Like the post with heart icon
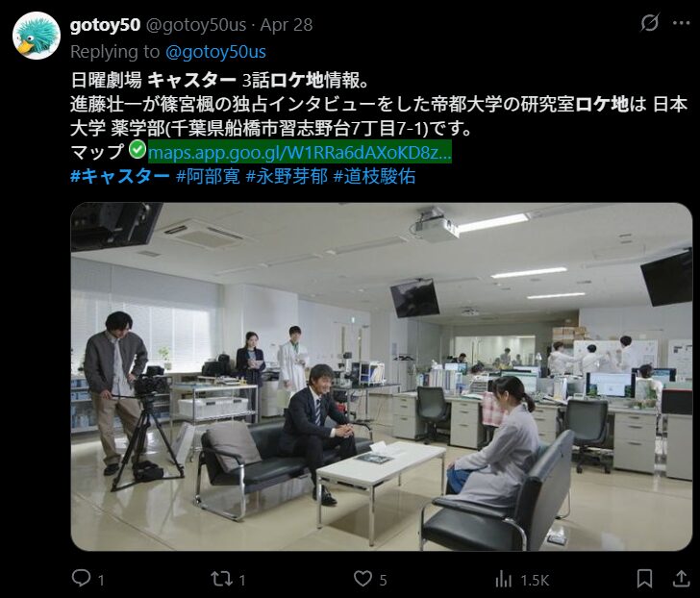700x598 pixels. tap(362, 579)
